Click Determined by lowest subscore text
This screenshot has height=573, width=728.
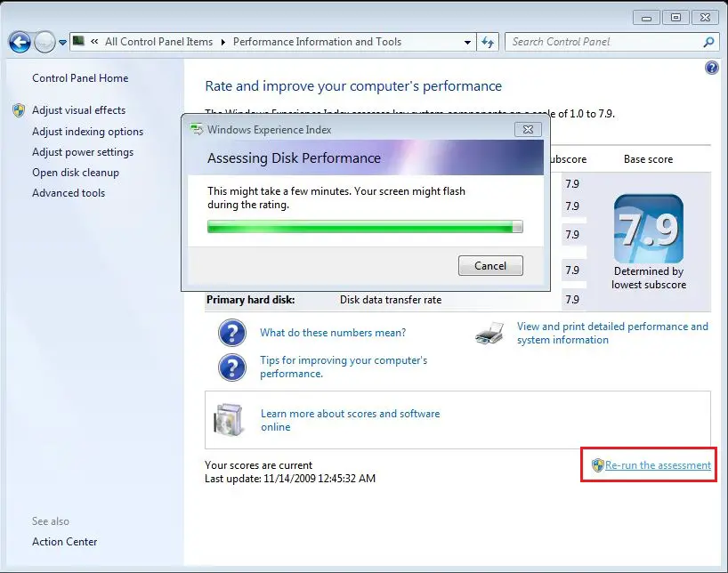[649, 278]
